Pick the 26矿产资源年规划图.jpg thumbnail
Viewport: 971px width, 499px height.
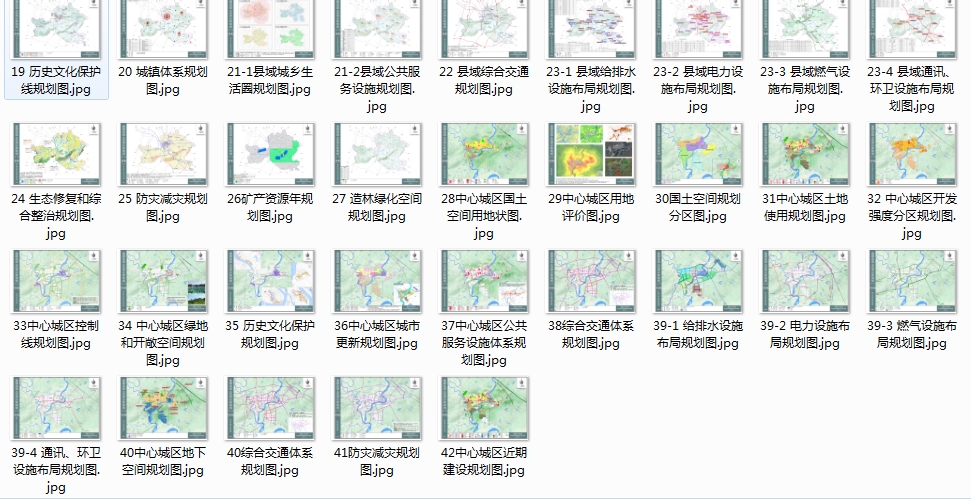269,155
